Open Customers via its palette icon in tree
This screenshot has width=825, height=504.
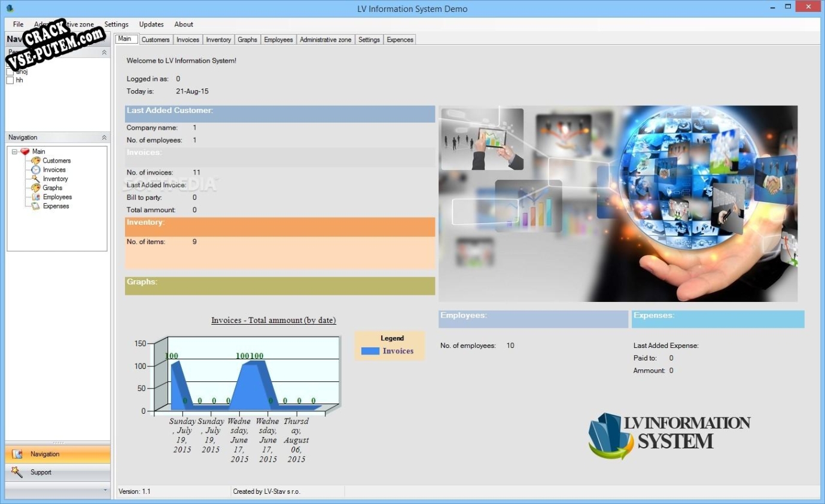point(36,161)
